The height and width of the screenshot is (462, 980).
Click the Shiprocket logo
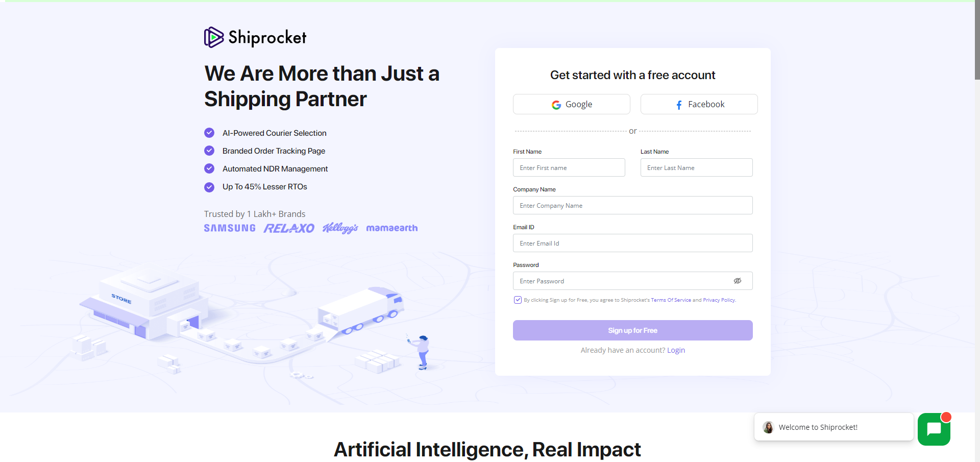click(x=255, y=36)
